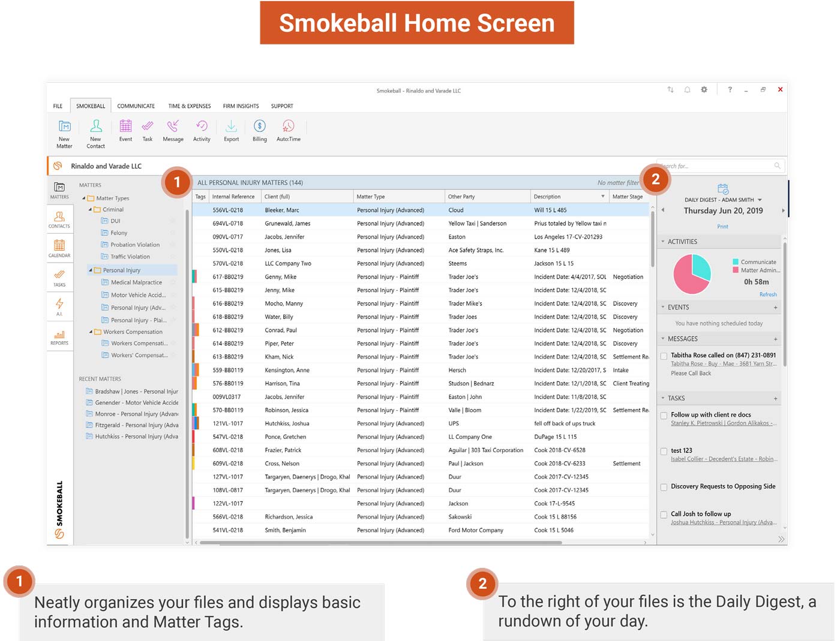Click the New Matter icon
840x641 pixels.
point(64,126)
